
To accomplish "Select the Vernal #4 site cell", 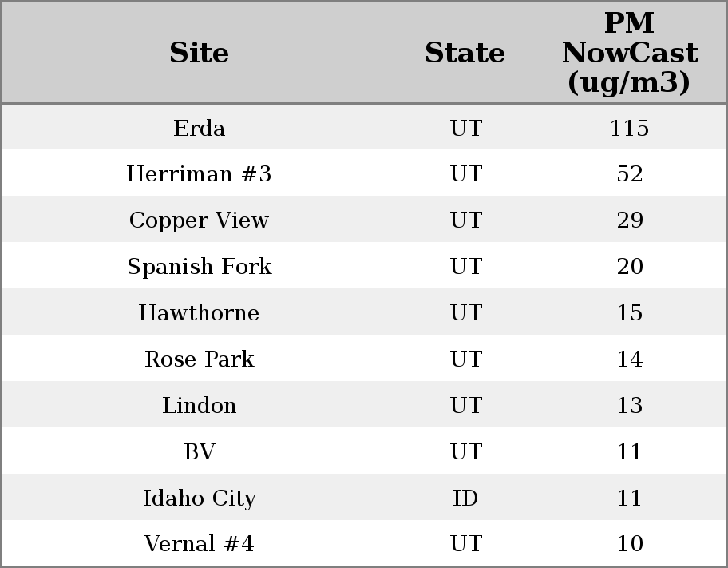I will (x=200, y=544).
